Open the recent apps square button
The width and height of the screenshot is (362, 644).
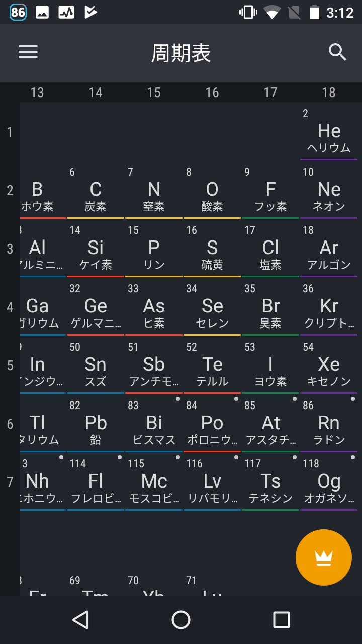281,620
